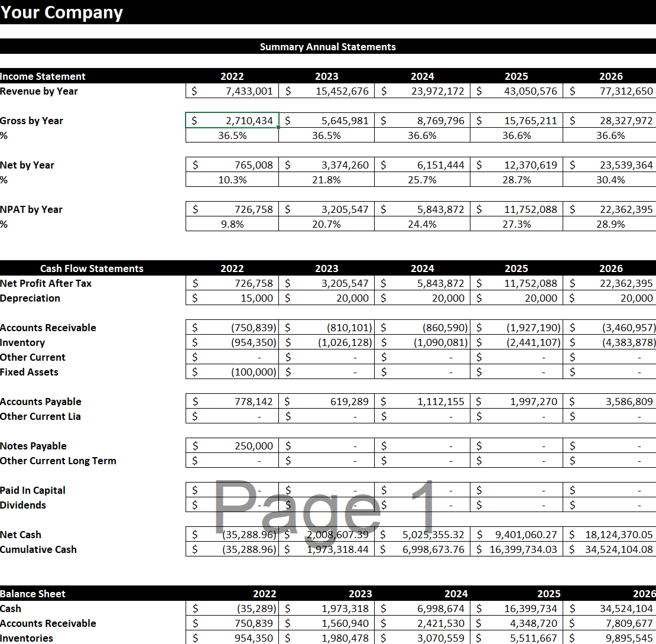
Task: Click the Dividends 2024 empty cell
Action: [x=422, y=505]
